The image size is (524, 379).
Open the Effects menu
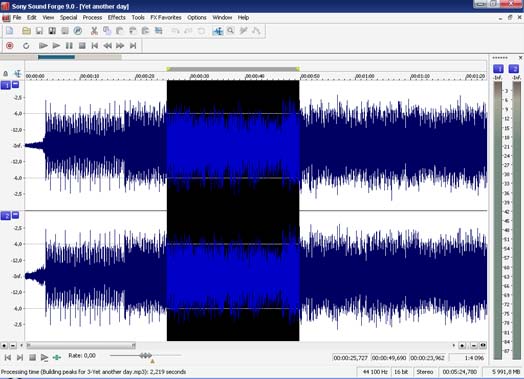tap(116, 18)
